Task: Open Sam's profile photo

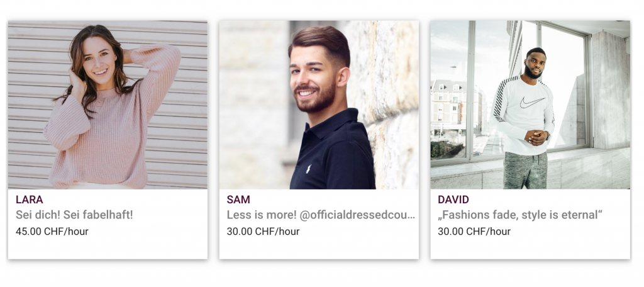Action: (x=319, y=105)
